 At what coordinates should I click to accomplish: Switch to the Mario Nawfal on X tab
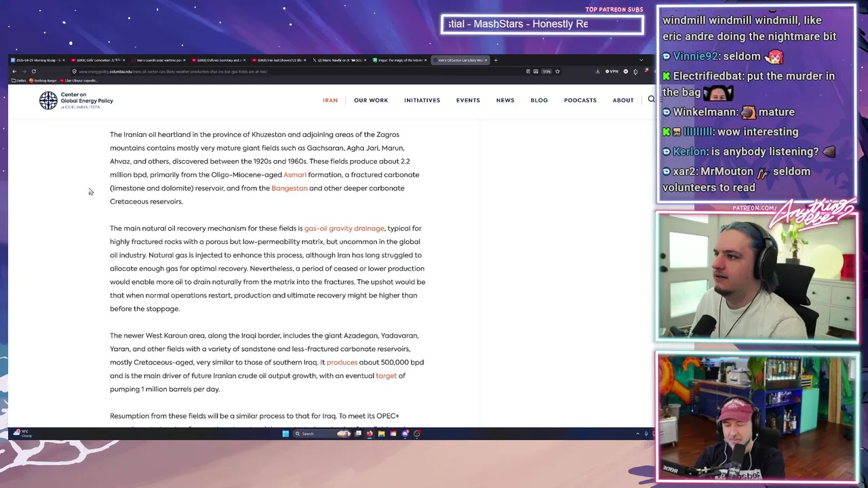340,60
